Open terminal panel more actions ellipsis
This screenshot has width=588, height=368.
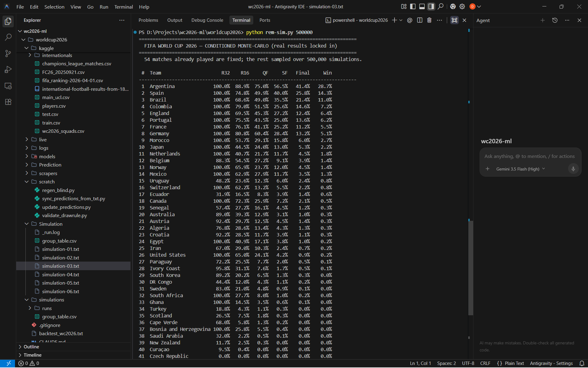click(439, 20)
